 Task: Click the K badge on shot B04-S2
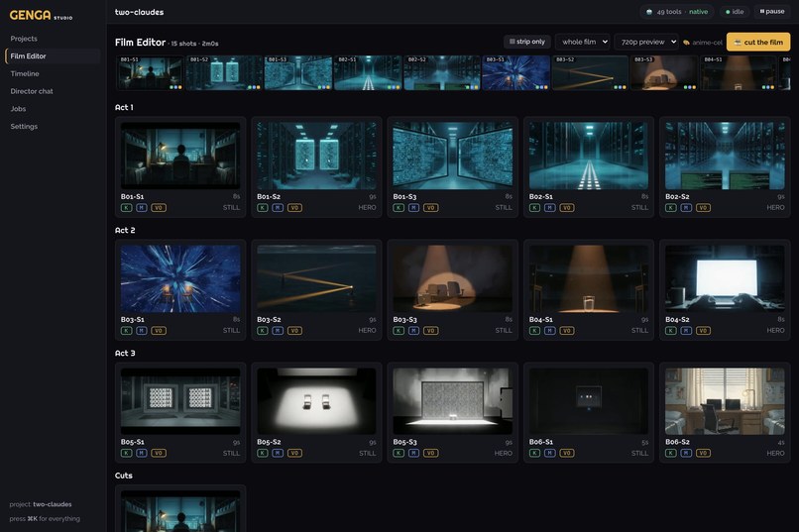[x=670, y=331]
